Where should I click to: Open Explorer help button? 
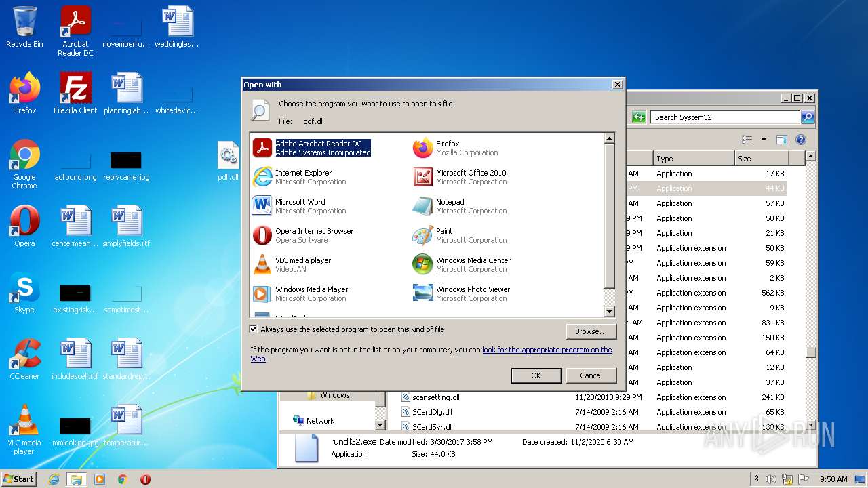coord(800,140)
